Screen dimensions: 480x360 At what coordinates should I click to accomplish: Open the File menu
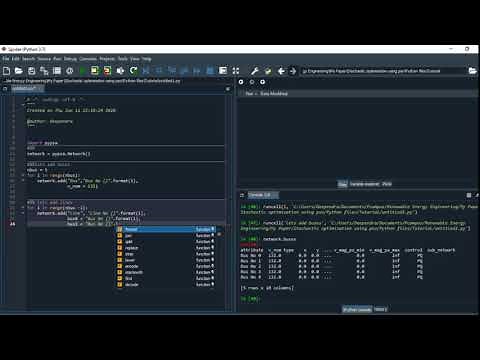pos(6,59)
